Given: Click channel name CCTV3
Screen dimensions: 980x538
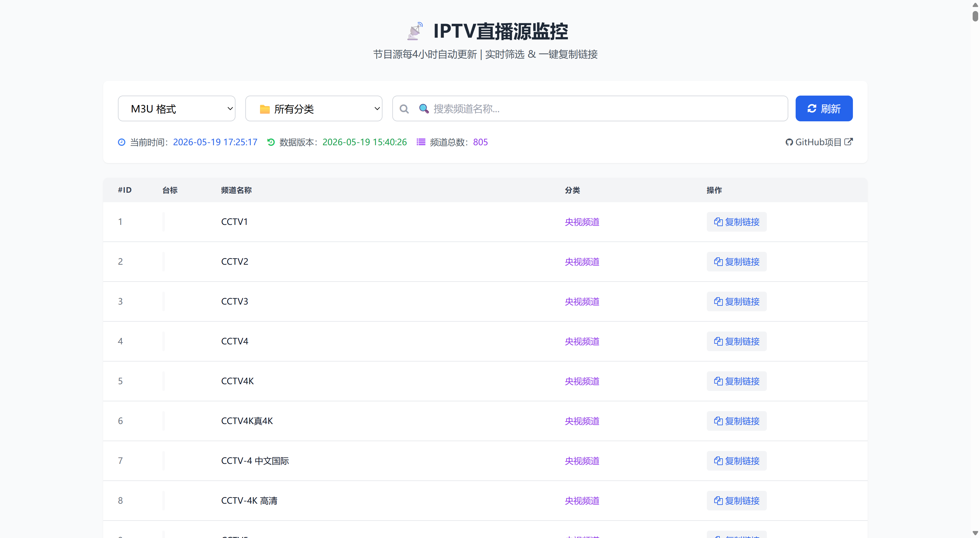Looking at the screenshot, I should click(234, 302).
